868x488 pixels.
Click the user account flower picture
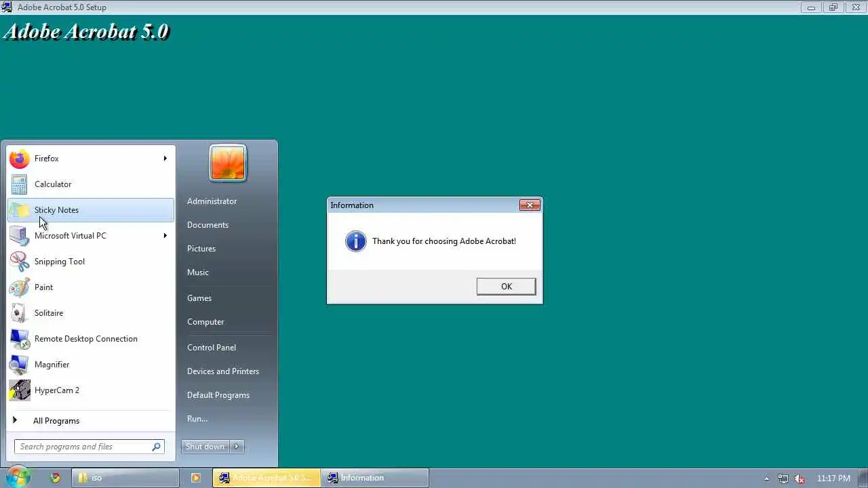click(x=228, y=163)
